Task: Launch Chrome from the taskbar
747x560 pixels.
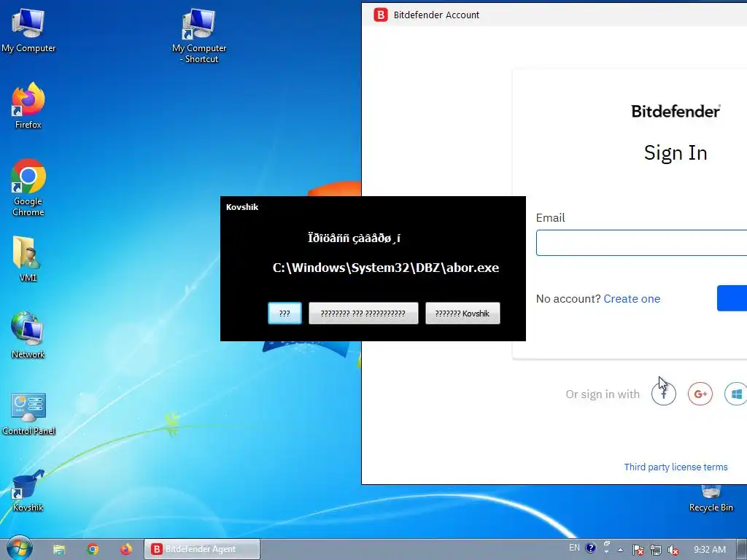Action: (x=93, y=550)
